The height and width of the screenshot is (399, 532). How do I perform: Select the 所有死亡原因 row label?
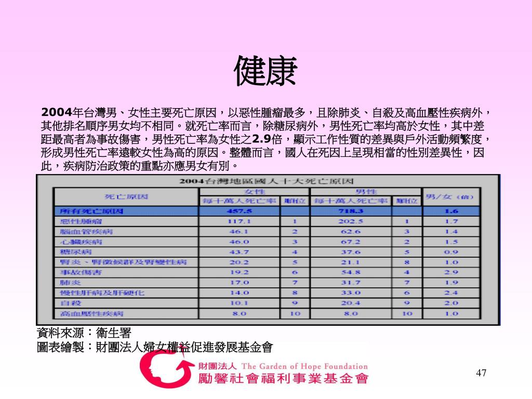tap(91, 211)
